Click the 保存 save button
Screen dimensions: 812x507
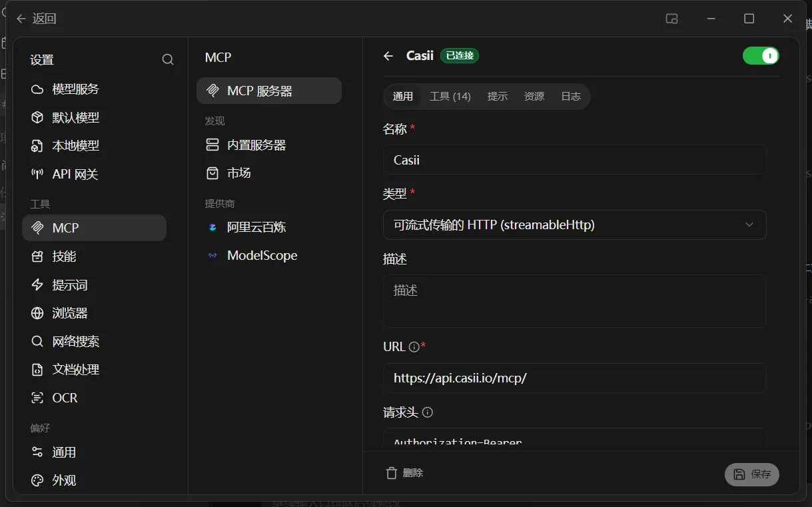click(x=752, y=474)
